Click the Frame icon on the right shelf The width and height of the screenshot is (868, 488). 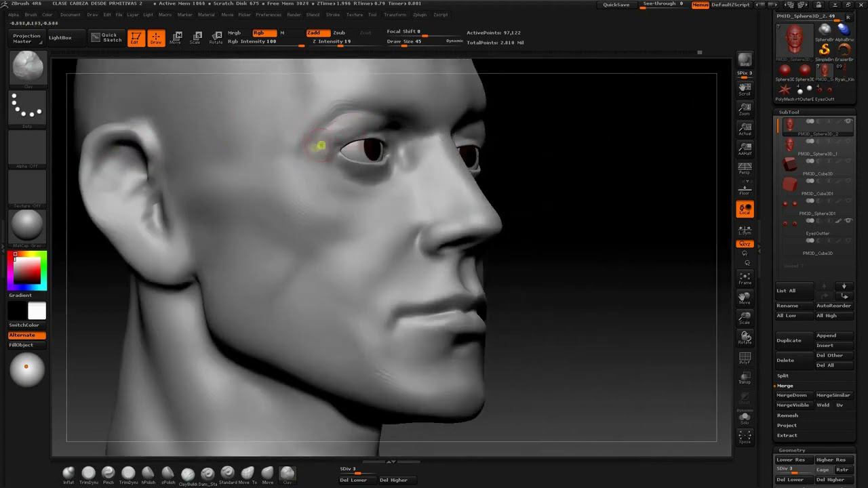coord(745,279)
